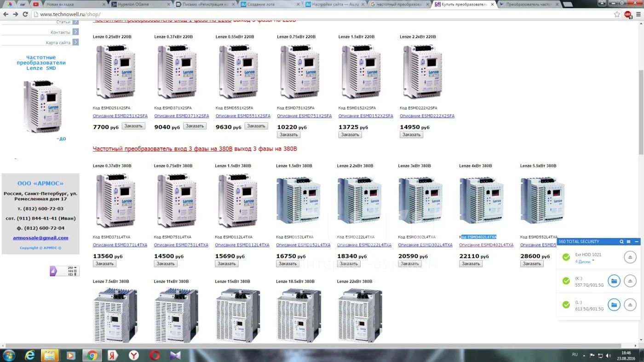The image size is (644, 362).
Task: Minimize the 360 Total Security panel
Action: [637, 242]
